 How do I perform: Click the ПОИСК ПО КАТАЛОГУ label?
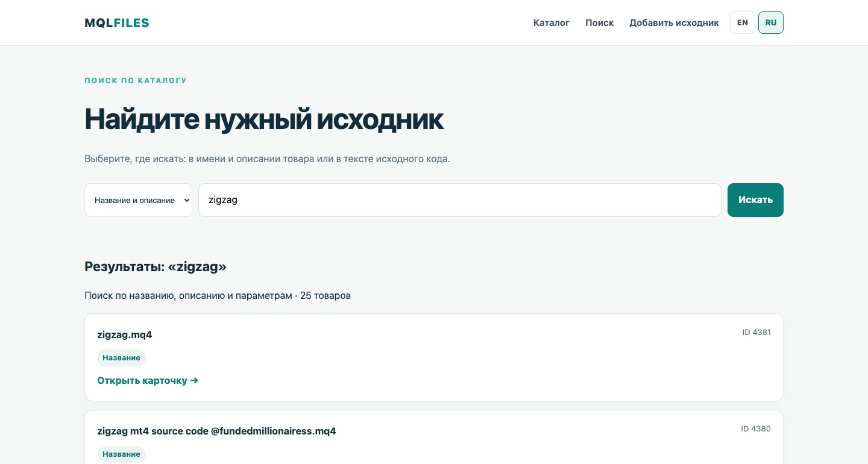click(136, 81)
